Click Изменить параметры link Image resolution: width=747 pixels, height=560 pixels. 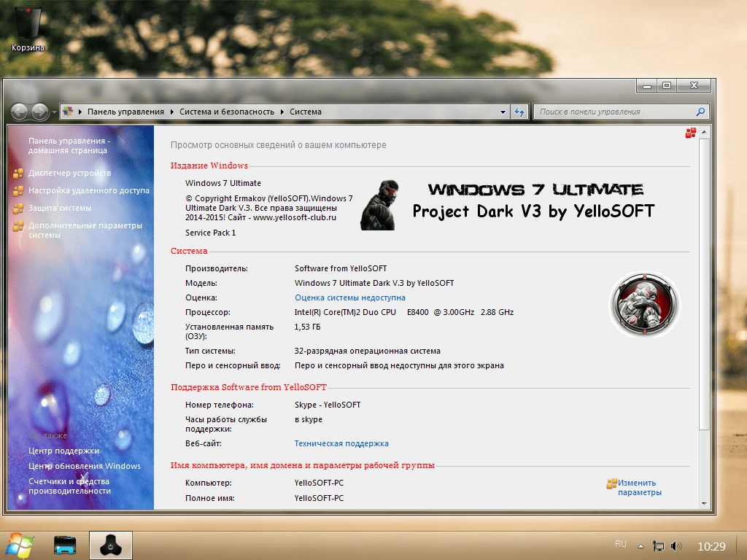(639, 488)
